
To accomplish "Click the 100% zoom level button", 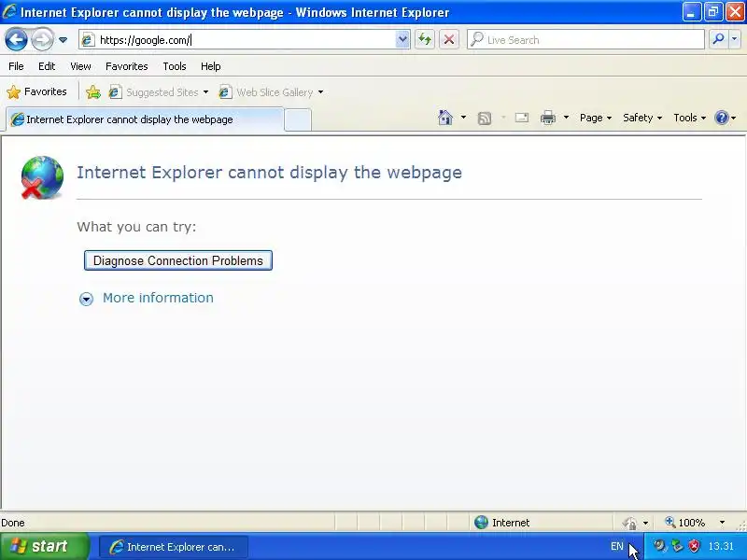I will (685, 523).
